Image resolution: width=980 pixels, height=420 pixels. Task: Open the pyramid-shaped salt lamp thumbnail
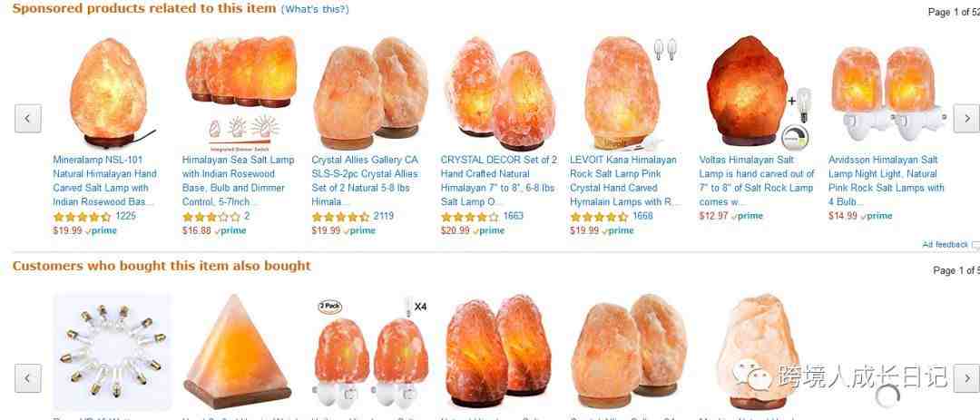(238, 351)
